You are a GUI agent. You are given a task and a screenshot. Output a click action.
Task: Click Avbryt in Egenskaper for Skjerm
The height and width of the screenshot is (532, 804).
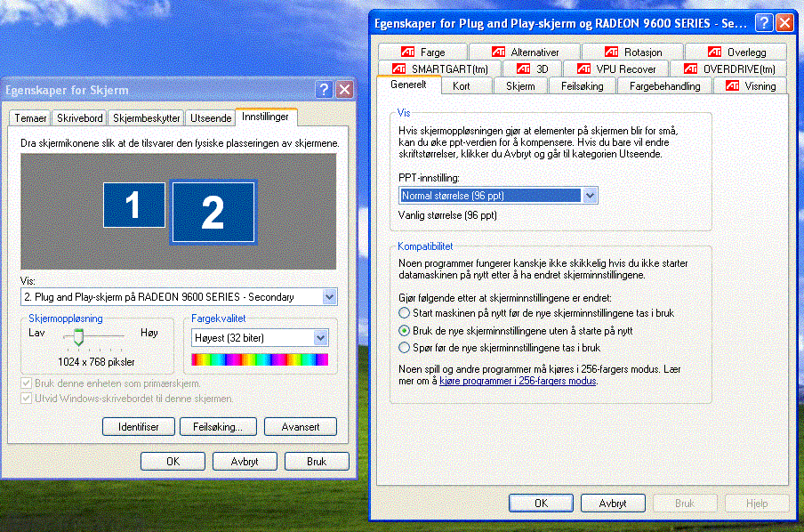[x=245, y=461]
